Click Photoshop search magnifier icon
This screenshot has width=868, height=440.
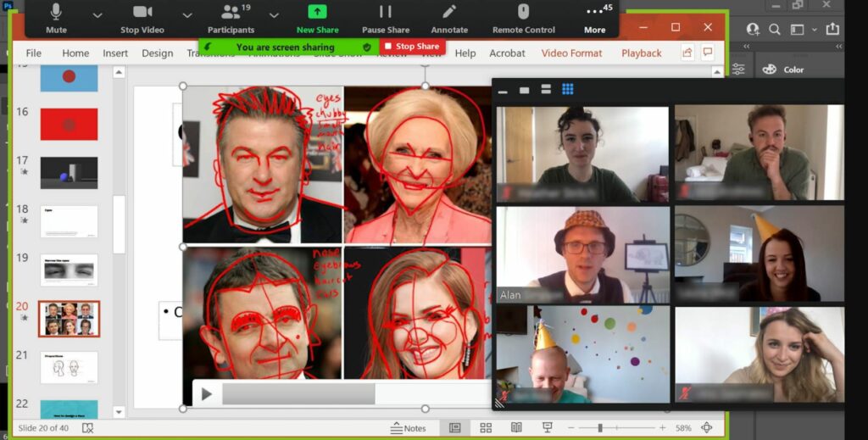(775, 29)
